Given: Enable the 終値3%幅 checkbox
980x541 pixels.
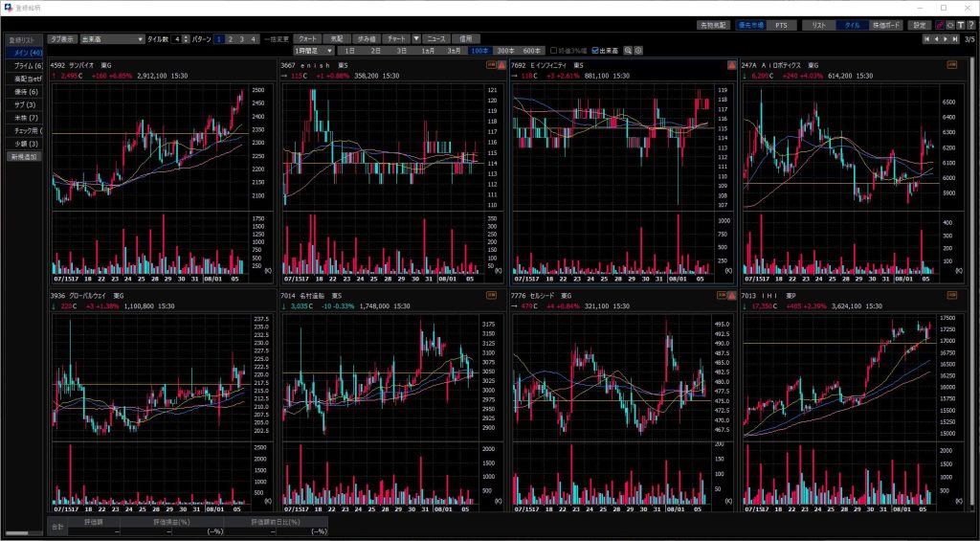Looking at the screenshot, I should [553, 50].
